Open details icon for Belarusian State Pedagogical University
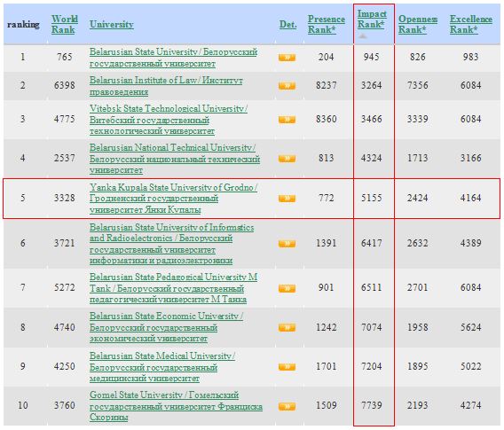The height and width of the screenshot is (430, 504). pos(287,288)
